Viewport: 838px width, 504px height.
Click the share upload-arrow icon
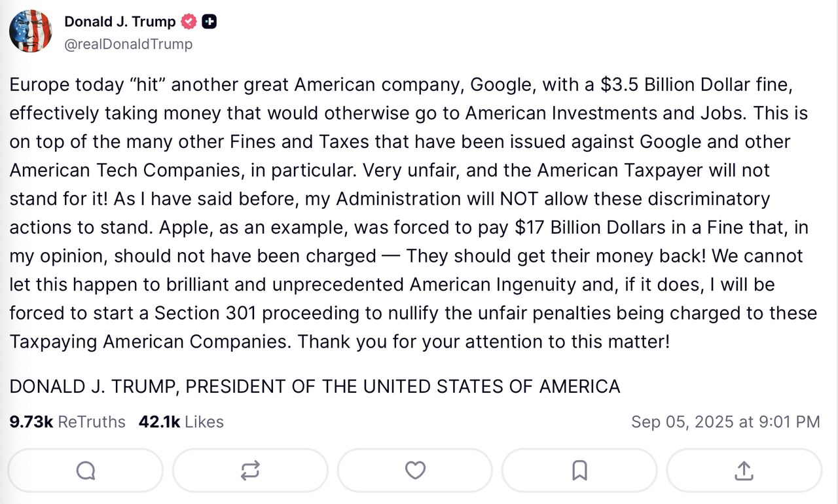(744, 470)
